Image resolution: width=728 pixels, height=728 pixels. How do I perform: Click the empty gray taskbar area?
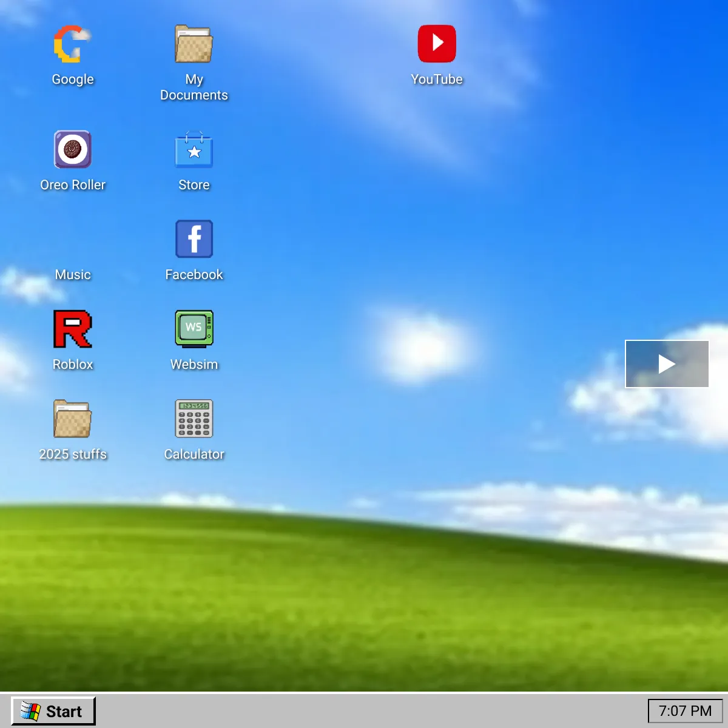364,711
